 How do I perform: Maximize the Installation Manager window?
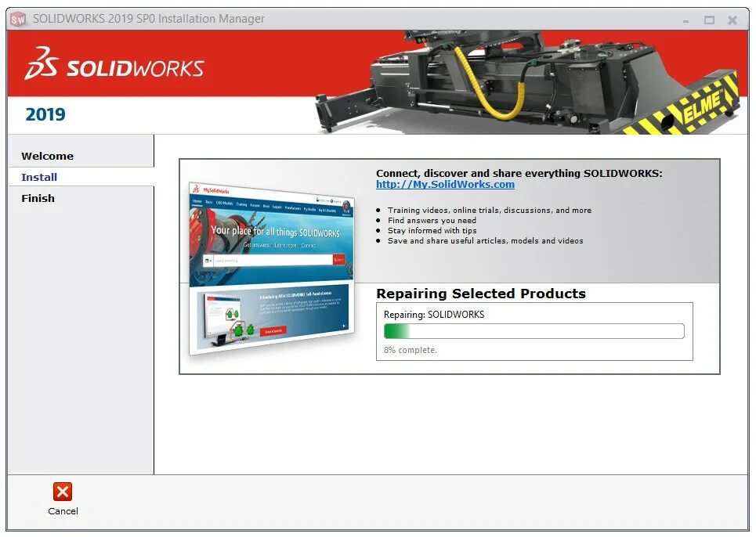(709, 20)
